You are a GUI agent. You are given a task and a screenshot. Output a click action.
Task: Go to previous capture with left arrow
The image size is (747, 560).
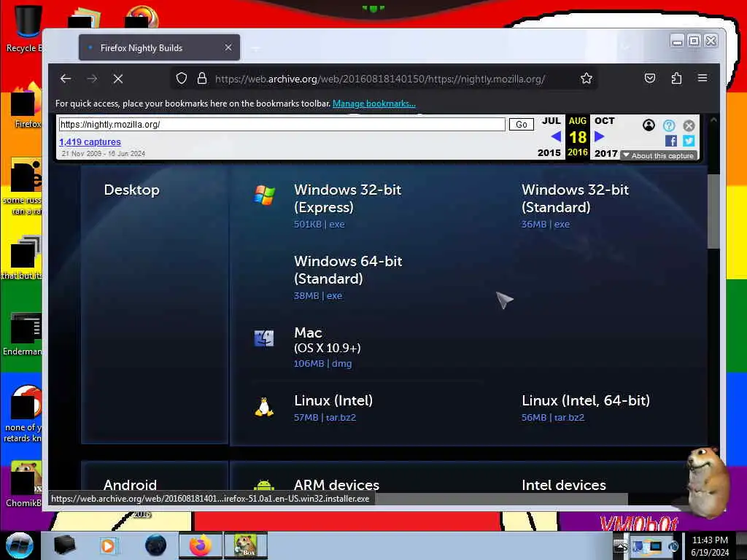point(555,136)
